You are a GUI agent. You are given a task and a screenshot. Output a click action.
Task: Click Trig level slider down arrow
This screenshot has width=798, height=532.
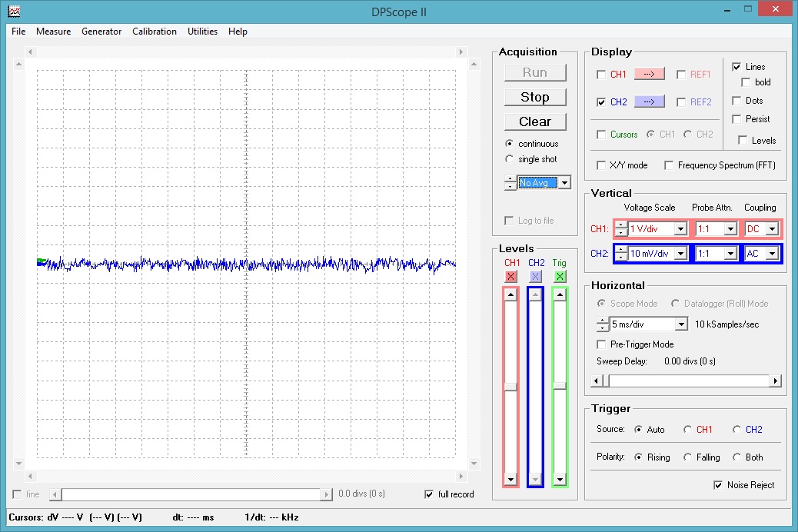coord(560,479)
